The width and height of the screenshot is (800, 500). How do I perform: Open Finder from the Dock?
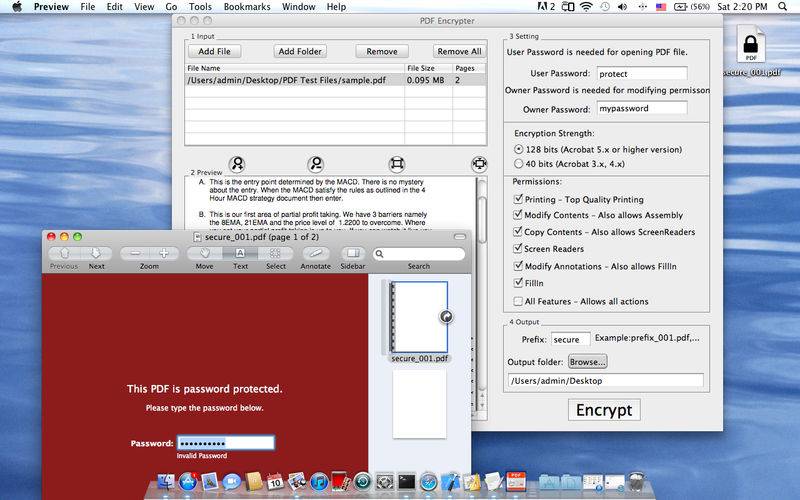tap(166, 482)
